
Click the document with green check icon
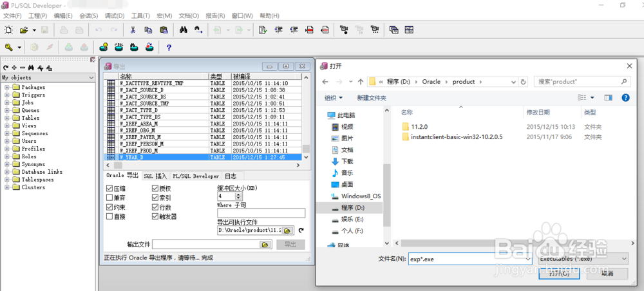pos(263,30)
